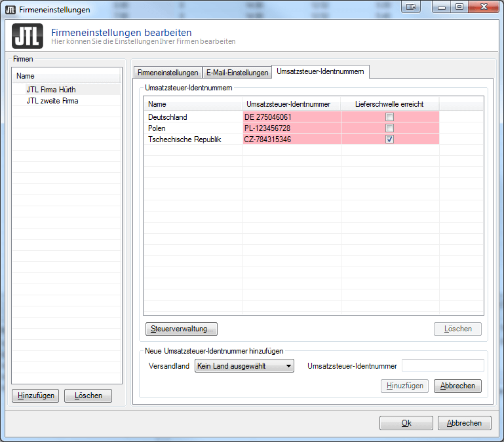Click Hinzufügen button for new Umsatzsteuer-Identnummer
This screenshot has height=442, width=504.
tap(404, 386)
